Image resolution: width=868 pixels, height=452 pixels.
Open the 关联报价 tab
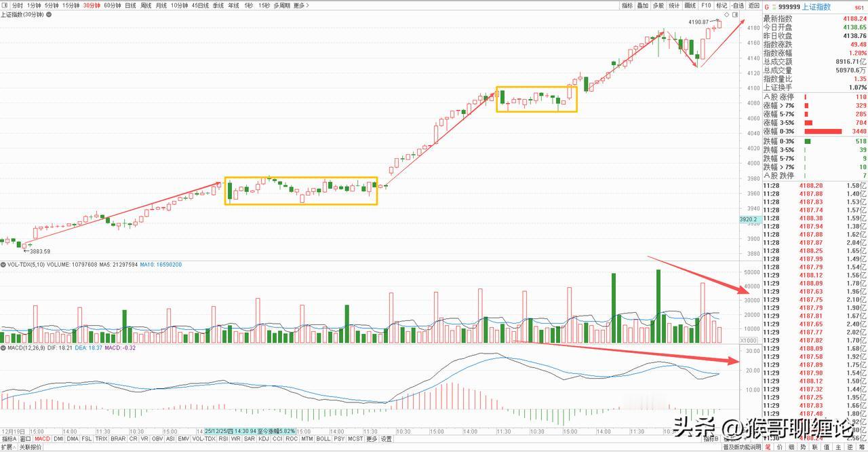coord(31,447)
